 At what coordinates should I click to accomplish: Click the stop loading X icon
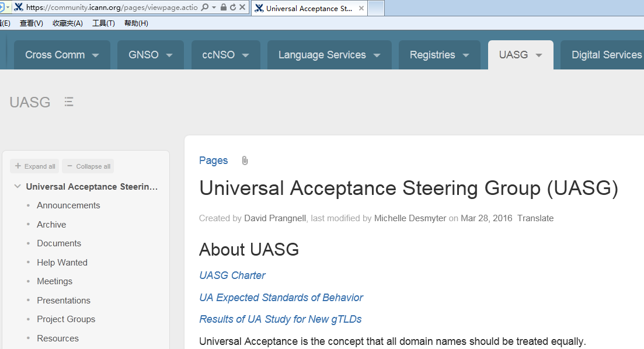click(x=242, y=8)
